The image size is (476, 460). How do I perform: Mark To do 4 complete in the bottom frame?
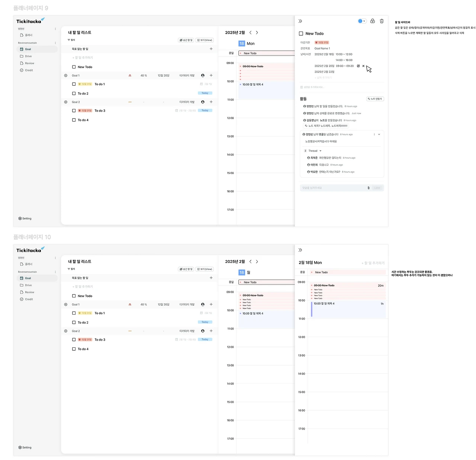tap(74, 349)
